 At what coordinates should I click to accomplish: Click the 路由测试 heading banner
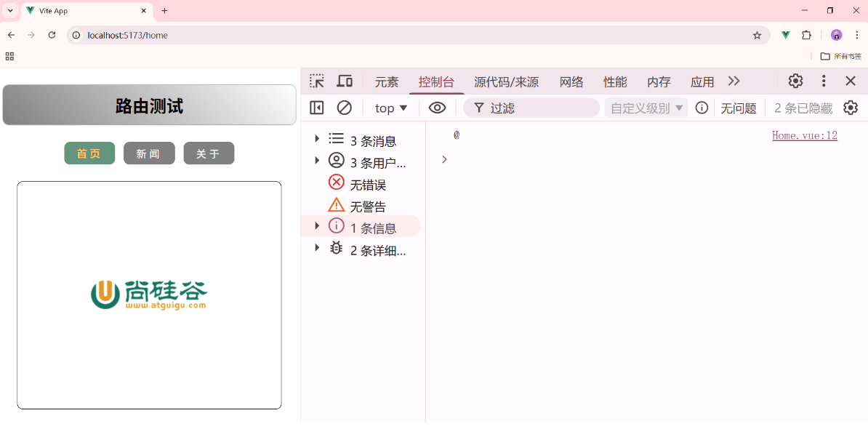coord(150,105)
